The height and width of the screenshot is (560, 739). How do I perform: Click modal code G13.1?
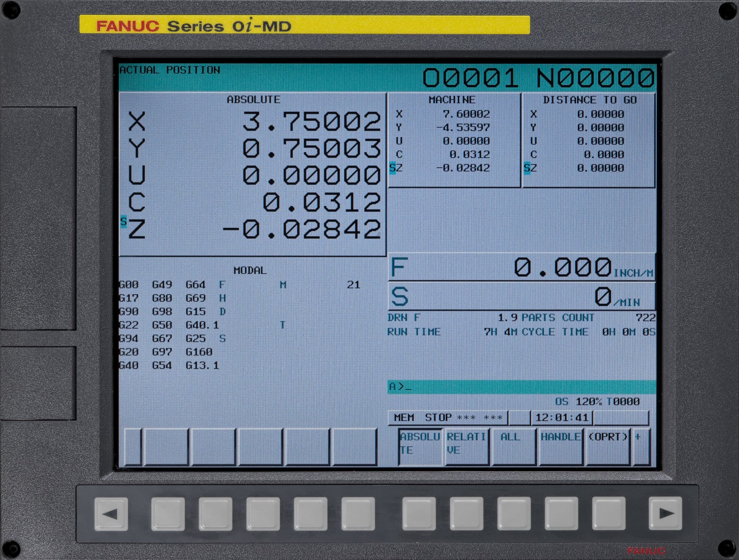pyautogui.click(x=202, y=365)
